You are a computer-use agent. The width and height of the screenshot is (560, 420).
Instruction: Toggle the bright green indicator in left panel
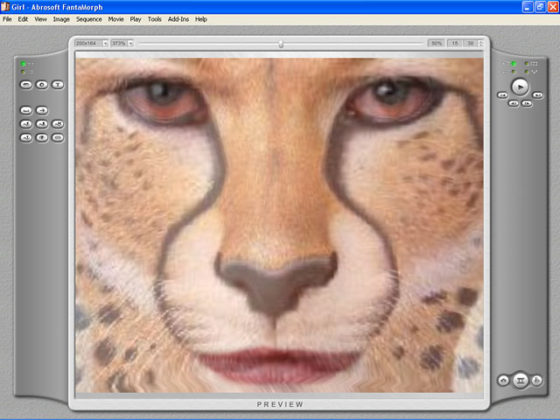click(23, 64)
